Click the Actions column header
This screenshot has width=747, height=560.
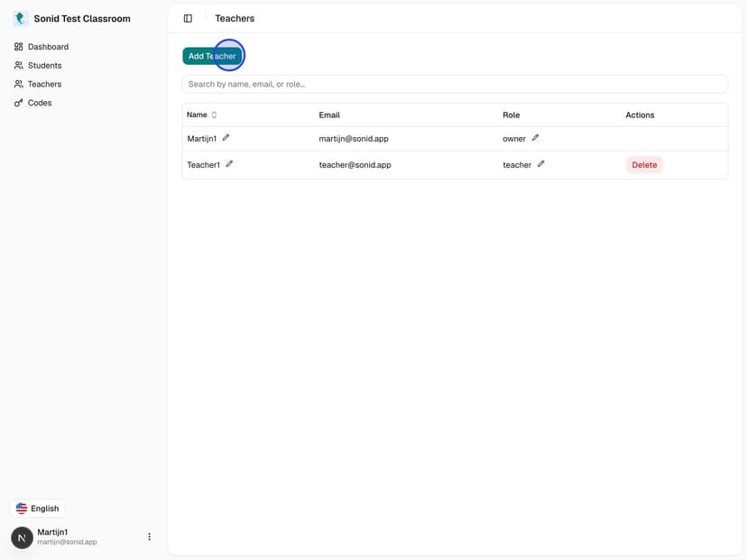point(640,115)
